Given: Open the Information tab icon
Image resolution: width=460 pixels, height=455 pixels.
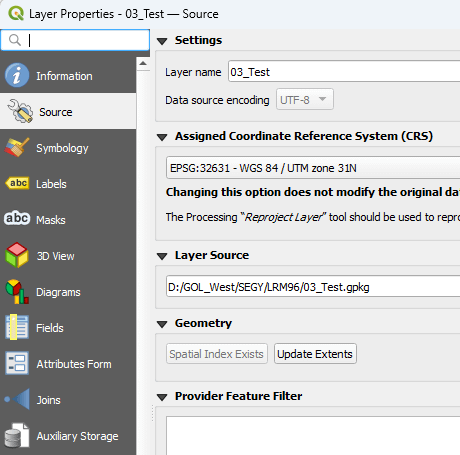Looking at the screenshot, I should click(x=17, y=75).
